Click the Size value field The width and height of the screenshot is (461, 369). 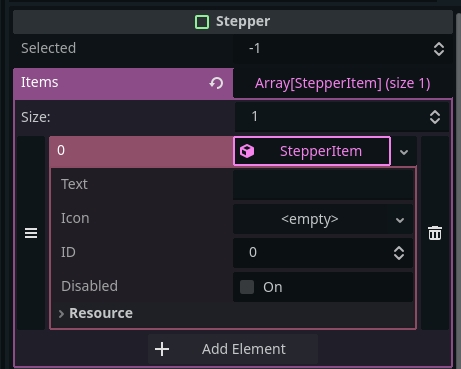coord(342,117)
